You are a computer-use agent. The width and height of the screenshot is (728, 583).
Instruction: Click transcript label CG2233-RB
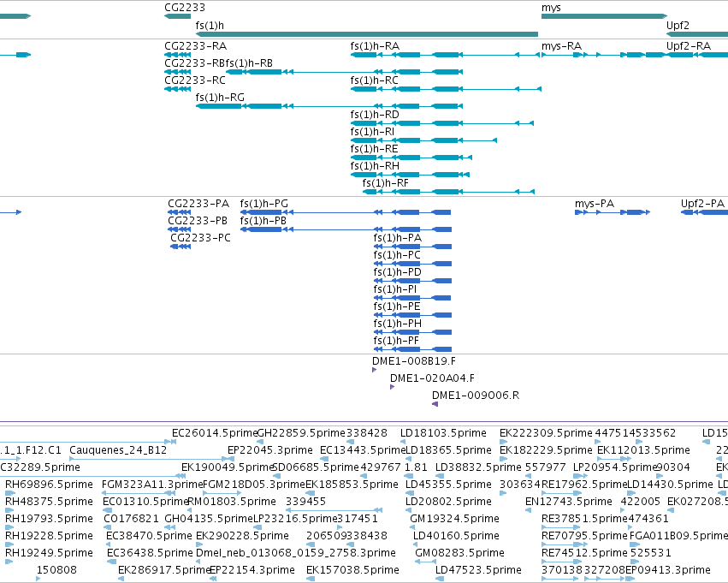pyautogui.click(x=194, y=63)
